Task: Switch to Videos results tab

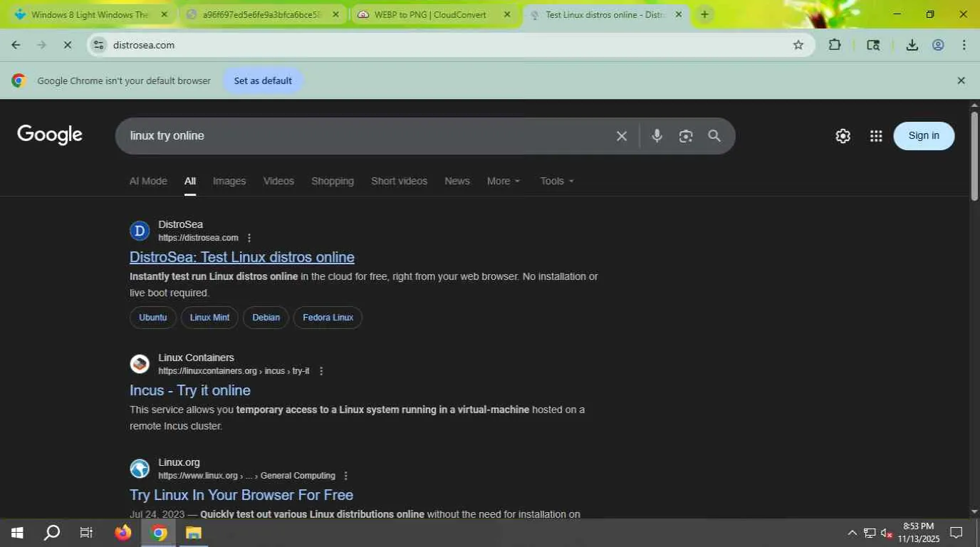Action: (x=278, y=181)
